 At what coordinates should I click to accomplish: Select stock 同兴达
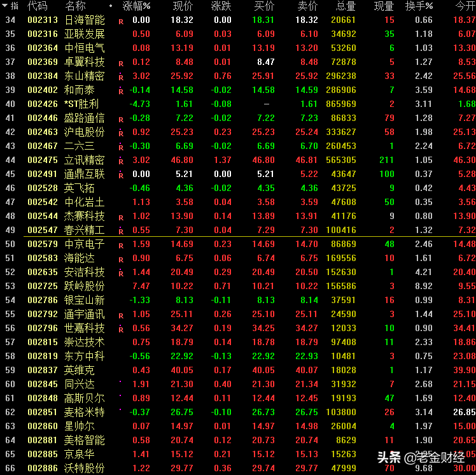point(80,384)
